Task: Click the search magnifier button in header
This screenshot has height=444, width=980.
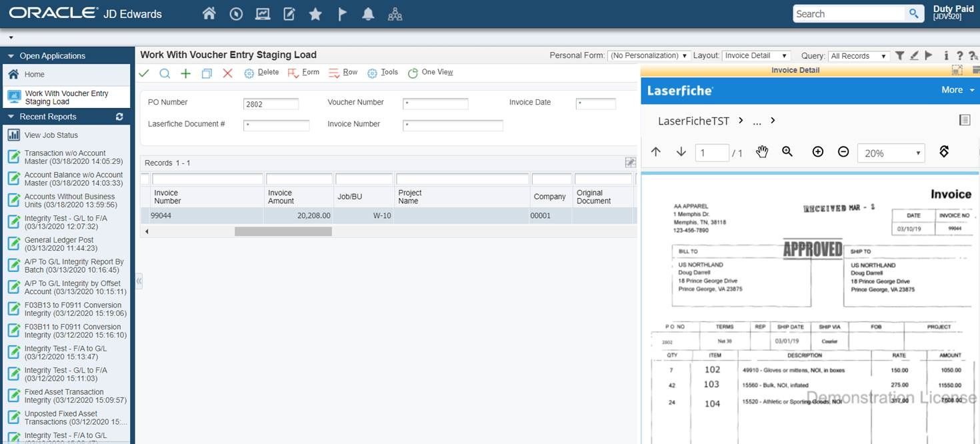Action: [913, 13]
